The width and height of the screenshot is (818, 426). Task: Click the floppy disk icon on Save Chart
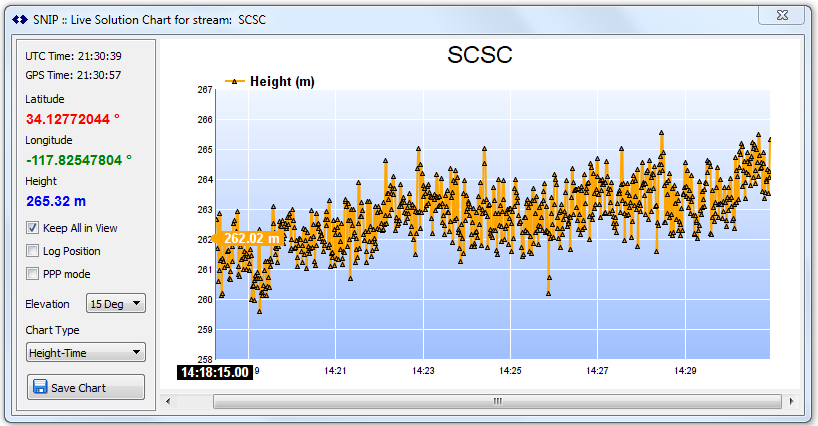[x=40, y=387]
